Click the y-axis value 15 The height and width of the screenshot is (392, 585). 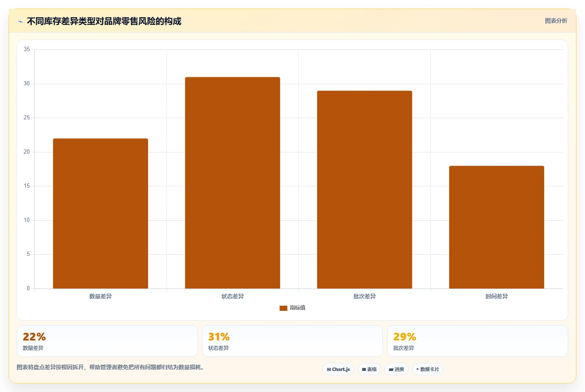[27, 185]
